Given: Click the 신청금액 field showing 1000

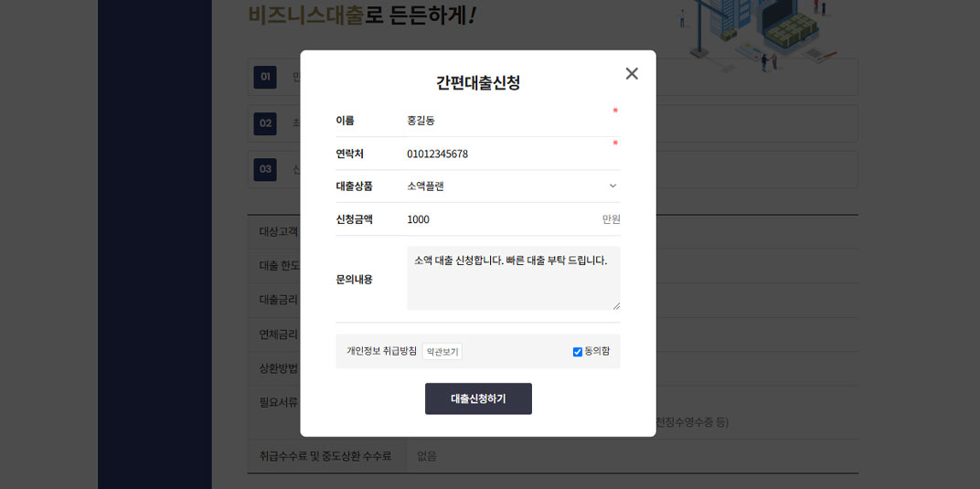Looking at the screenshot, I should (503, 219).
